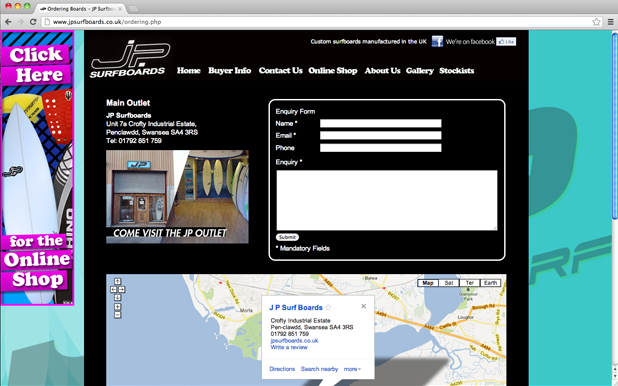The width and height of the screenshot is (618, 386).
Task: Click the Facebook logo icon
Action: point(437,41)
